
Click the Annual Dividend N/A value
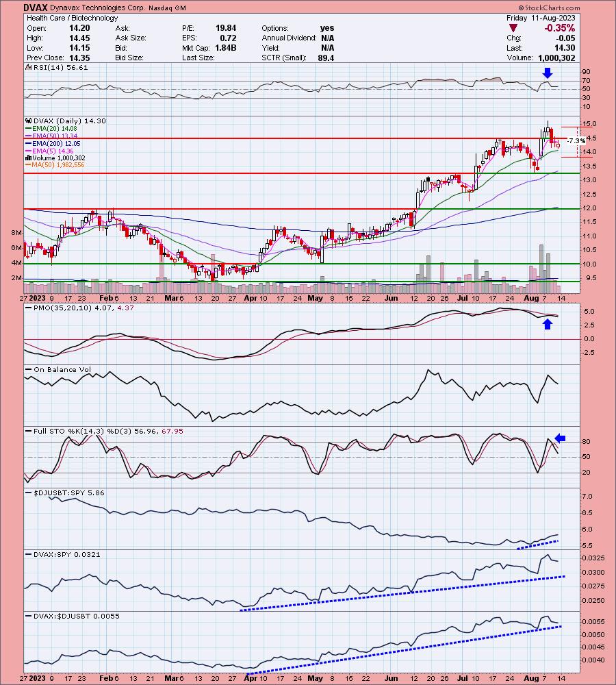(327, 38)
